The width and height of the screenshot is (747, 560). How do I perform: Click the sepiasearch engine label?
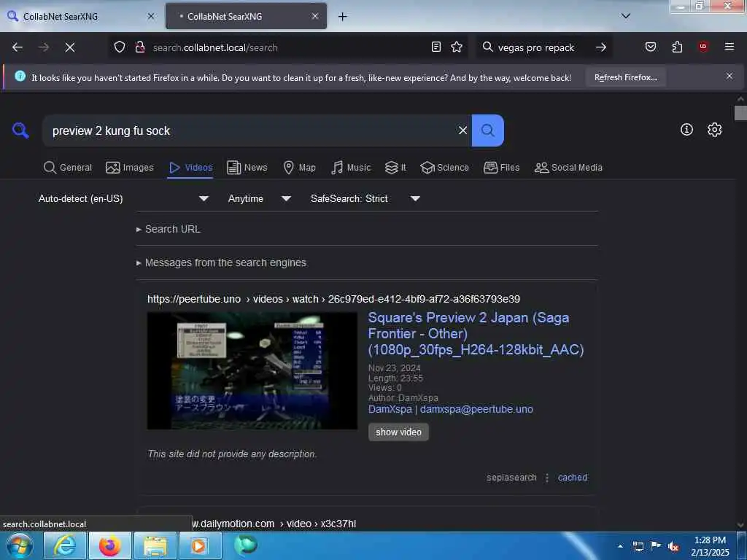coord(511,478)
